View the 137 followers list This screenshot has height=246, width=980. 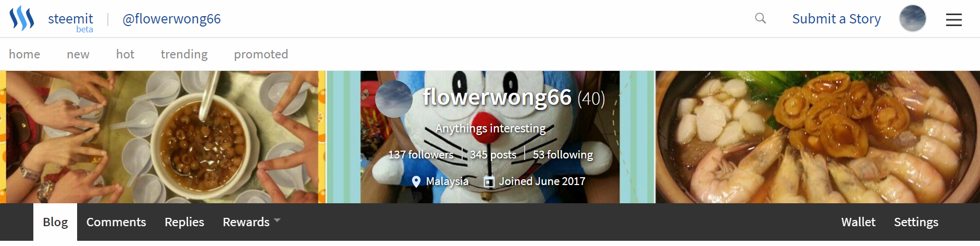(x=421, y=155)
